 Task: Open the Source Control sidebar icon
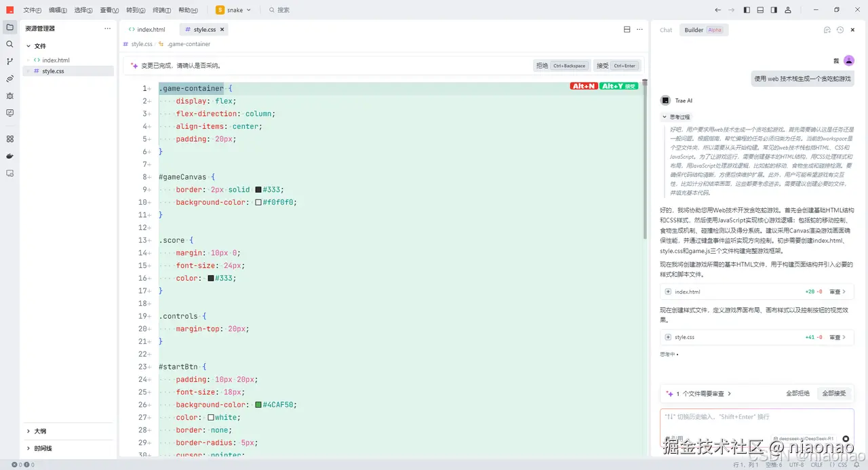pyautogui.click(x=9, y=61)
